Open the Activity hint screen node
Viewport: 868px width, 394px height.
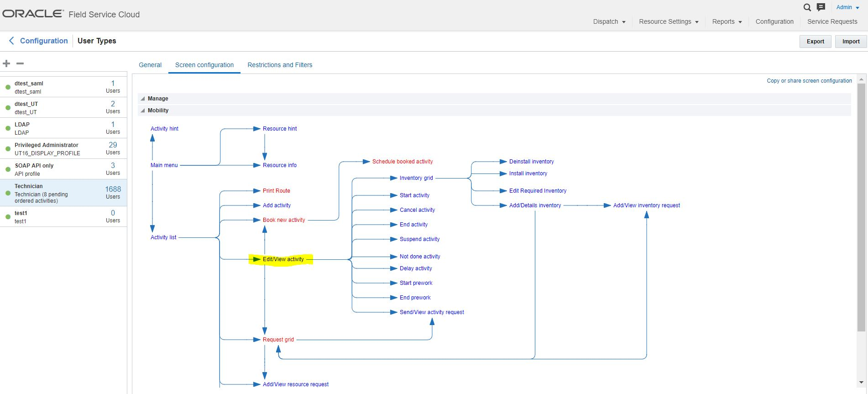click(x=164, y=129)
